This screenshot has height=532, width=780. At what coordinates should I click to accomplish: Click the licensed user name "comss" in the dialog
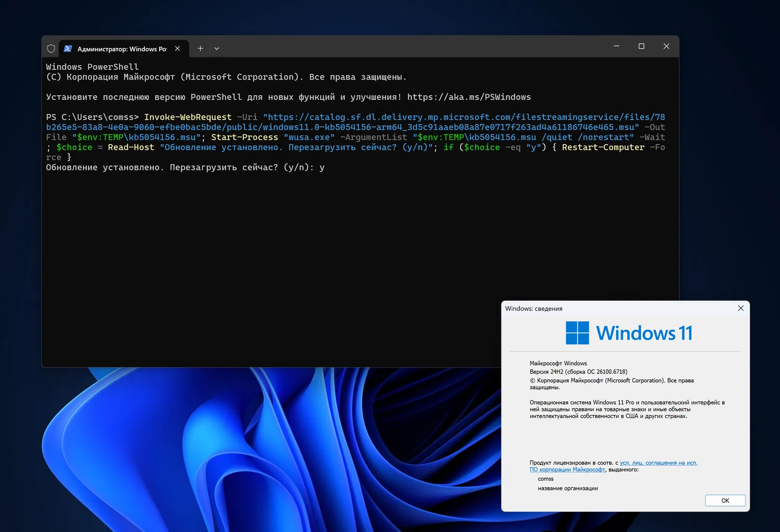click(546, 479)
